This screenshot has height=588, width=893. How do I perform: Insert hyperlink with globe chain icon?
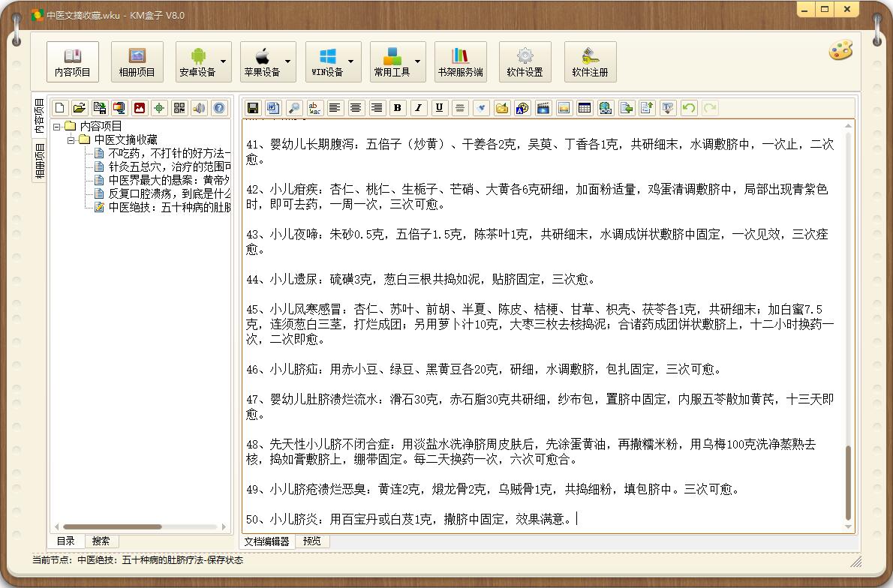tap(606, 107)
